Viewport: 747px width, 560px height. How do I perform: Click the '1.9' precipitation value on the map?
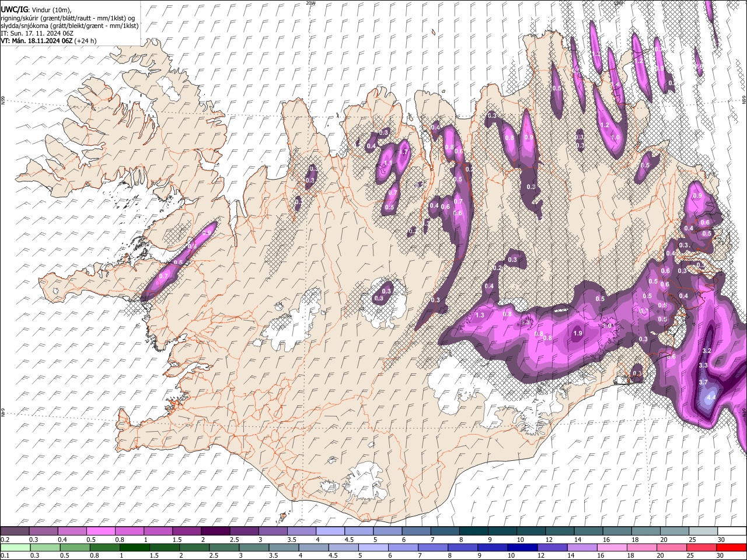(578, 333)
